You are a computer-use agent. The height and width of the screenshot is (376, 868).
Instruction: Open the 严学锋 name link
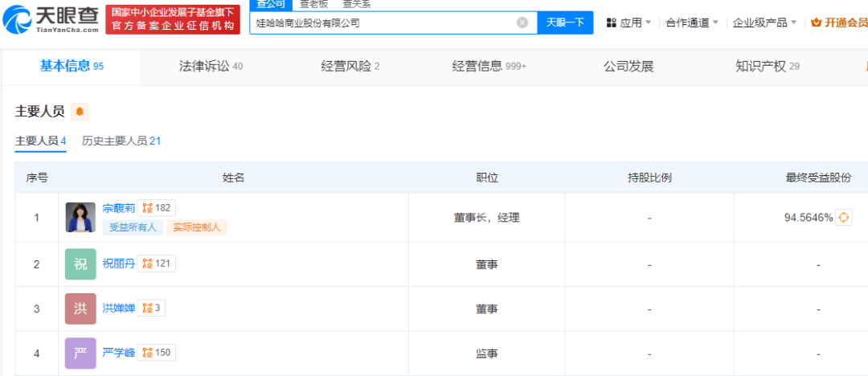[118, 352]
